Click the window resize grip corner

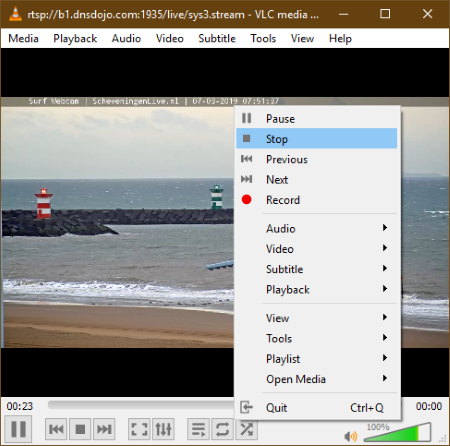[x=443, y=439]
